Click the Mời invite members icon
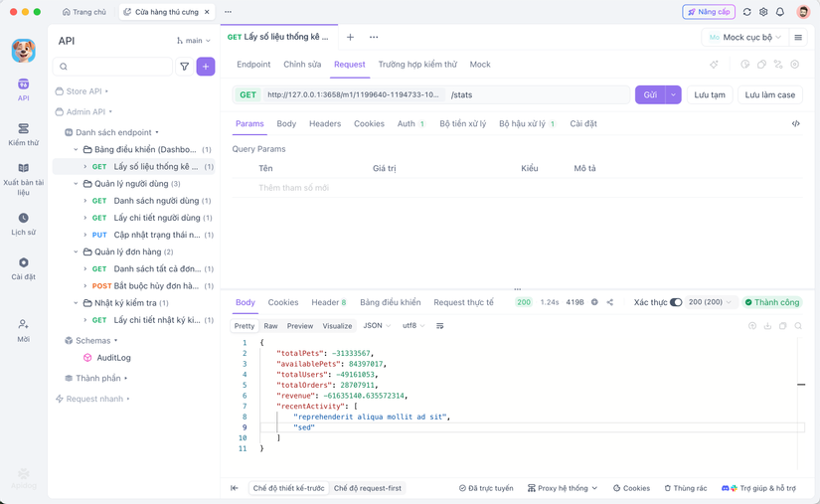Screen dimensions: 820x504 tap(24, 330)
